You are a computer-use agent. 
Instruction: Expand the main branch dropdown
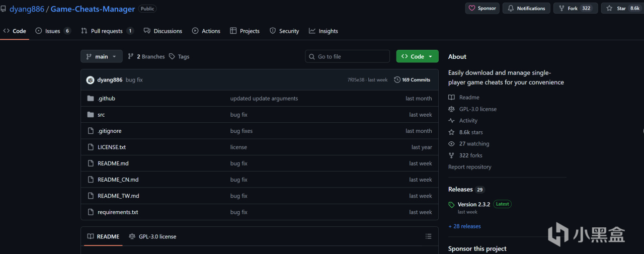click(x=102, y=57)
